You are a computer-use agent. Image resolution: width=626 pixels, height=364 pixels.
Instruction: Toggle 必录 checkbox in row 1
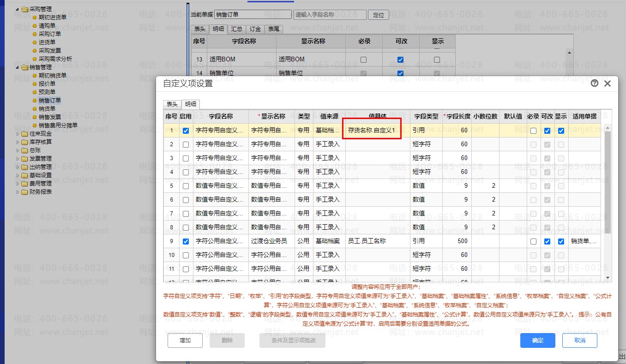(x=533, y=131)
